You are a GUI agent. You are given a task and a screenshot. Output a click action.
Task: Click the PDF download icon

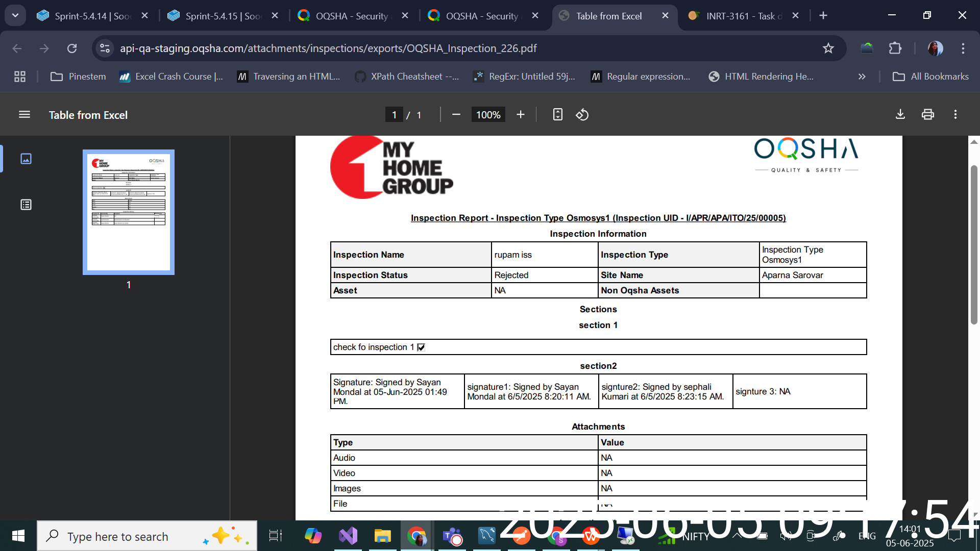900,115
